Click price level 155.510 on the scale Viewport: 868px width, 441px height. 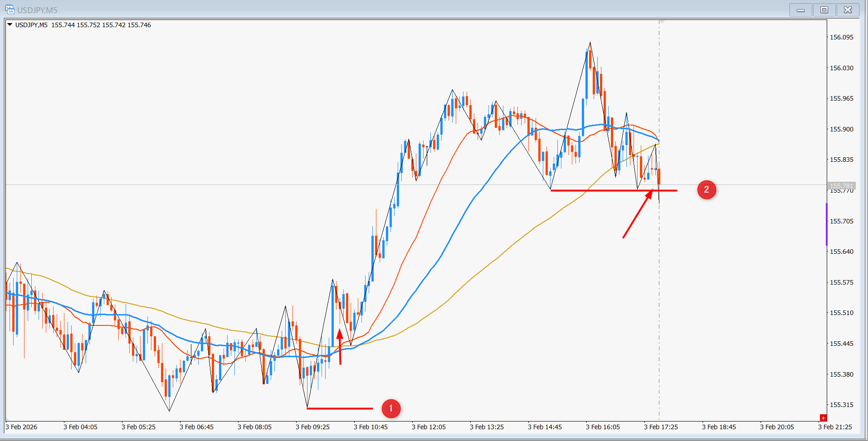click(842, 313)
